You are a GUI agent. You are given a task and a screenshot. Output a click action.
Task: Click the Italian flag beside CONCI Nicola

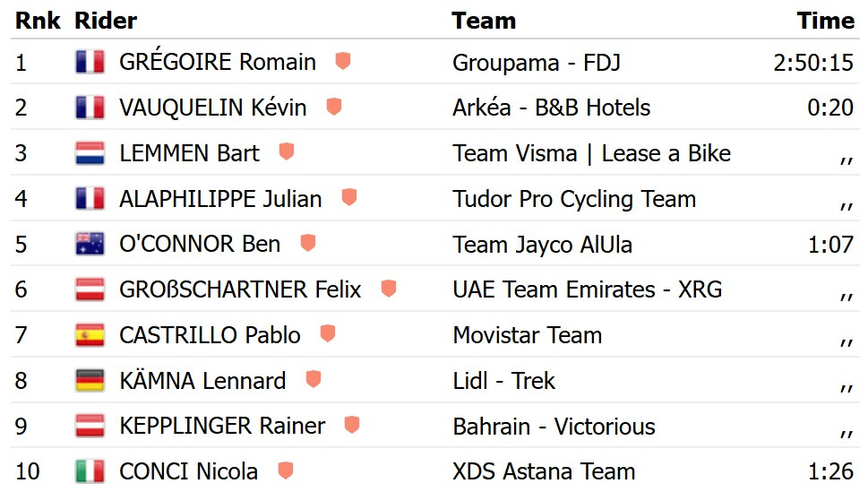pos(90,471)
